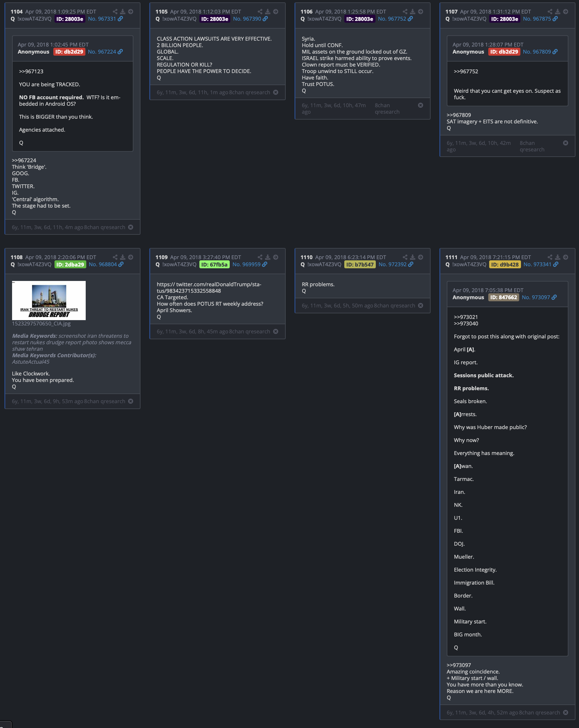
Task: Open link No. 973097 in quoted post
Action: (539, 297)
